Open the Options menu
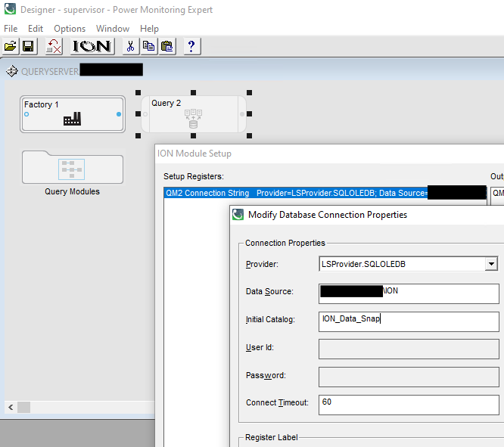 pyautogui.click(x=70, y=29)
